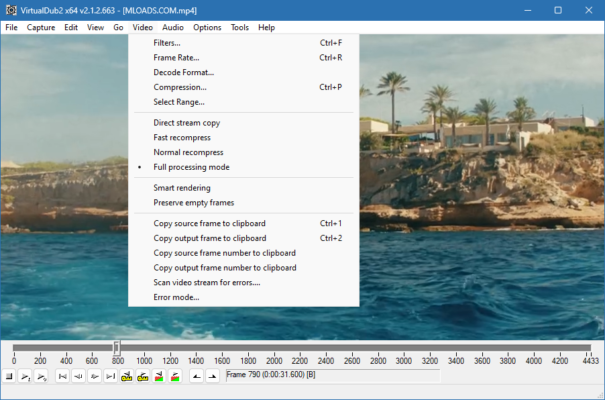Open the File menu

12,27
